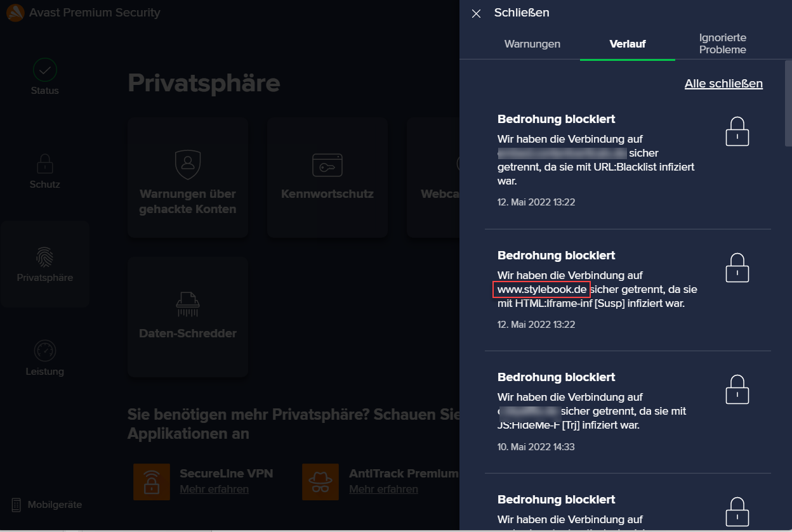
Task: Open the Privatsphäre fingerprint icon
Action: click(x=44, y=257)
